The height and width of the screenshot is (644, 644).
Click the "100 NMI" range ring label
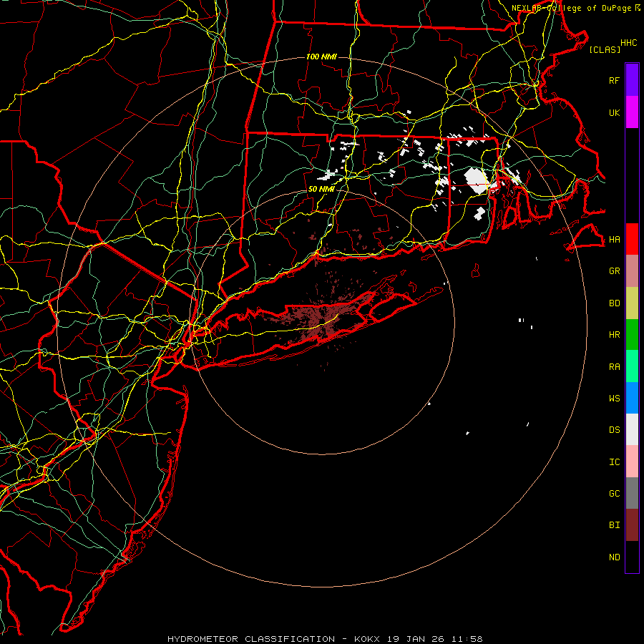coord(321,57)
